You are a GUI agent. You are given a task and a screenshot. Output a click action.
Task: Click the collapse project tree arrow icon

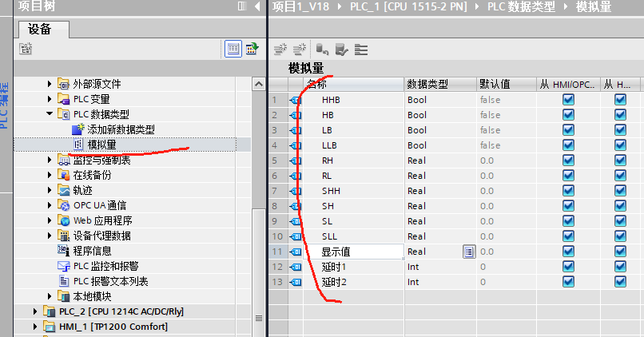click(x=256, y=7)
